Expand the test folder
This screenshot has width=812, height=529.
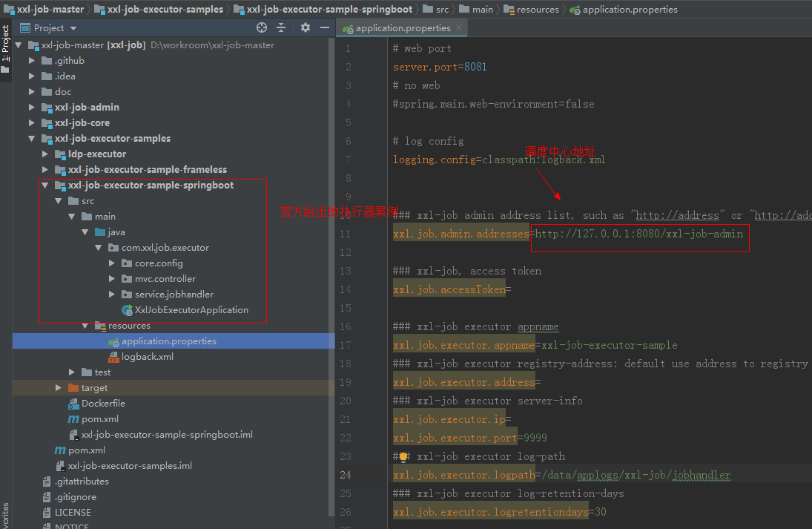point(72,372)
